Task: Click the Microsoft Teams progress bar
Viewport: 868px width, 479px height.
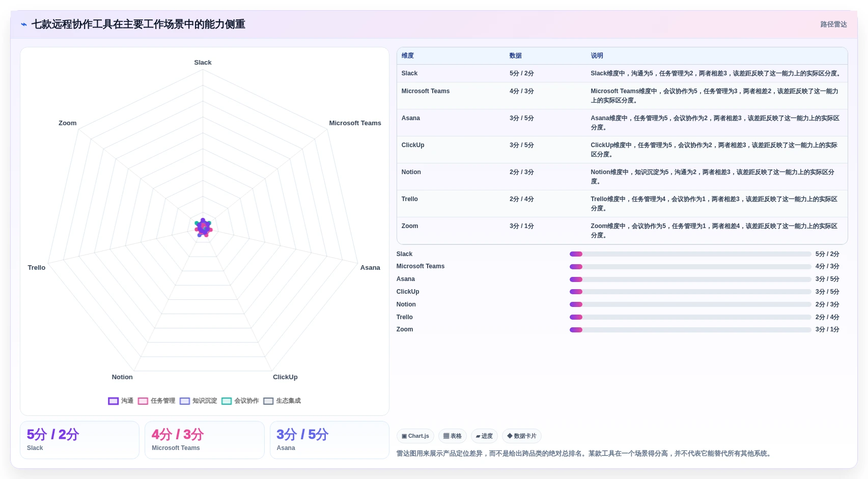Action: click(690, 267)
